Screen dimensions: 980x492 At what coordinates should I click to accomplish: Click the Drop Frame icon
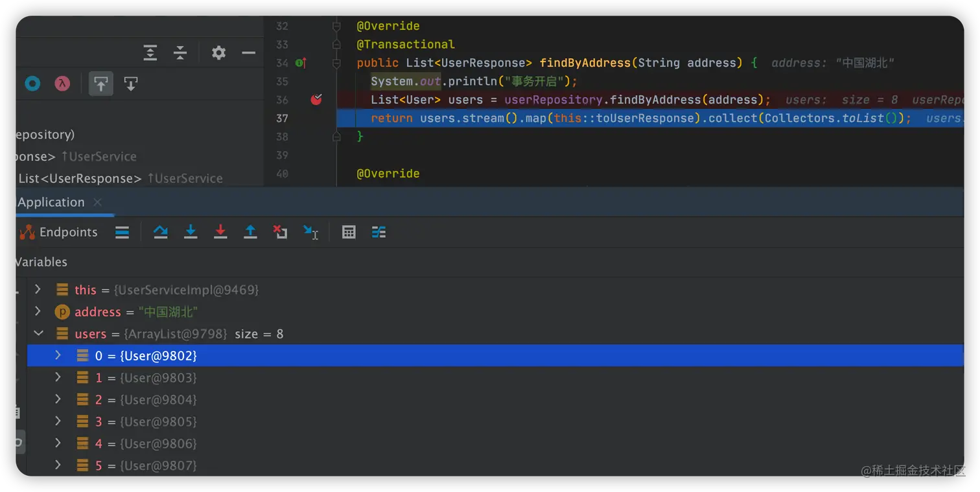point(280,232)
